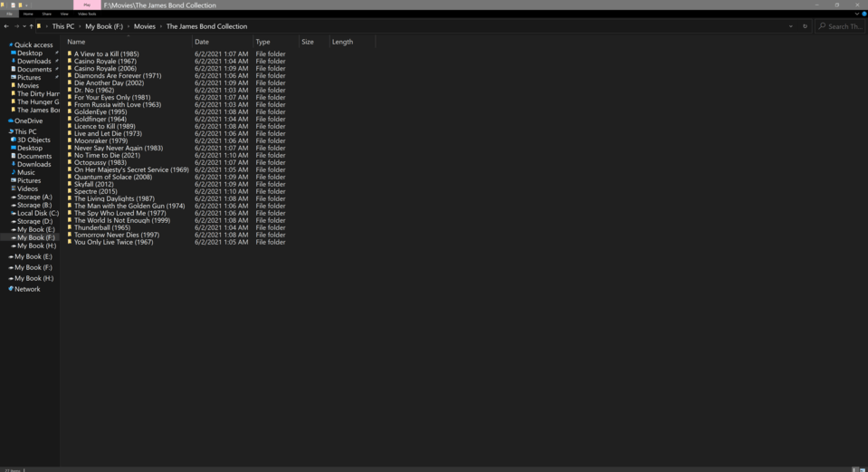
Task: Select the pink Play contextual tab
Action: point(87,5)
